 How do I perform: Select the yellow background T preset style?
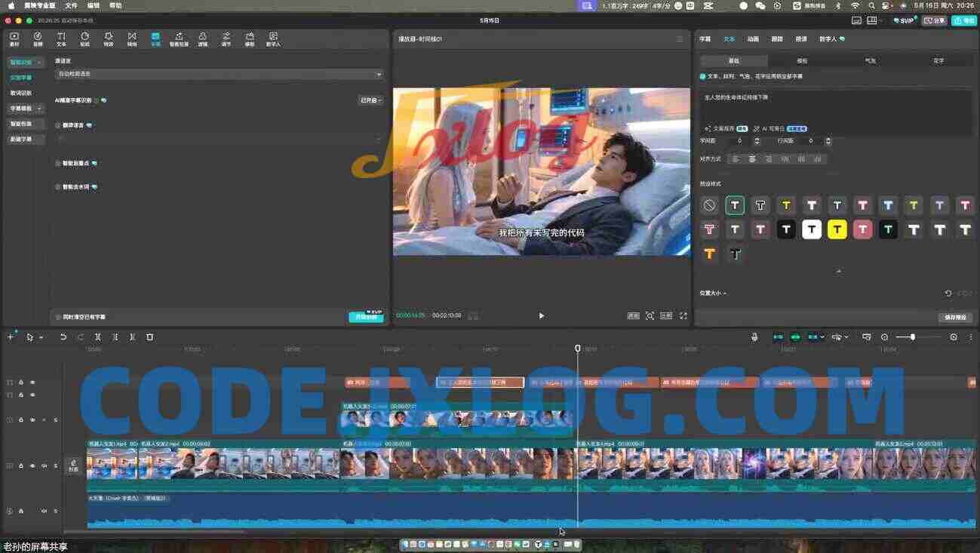click(837, 229)
